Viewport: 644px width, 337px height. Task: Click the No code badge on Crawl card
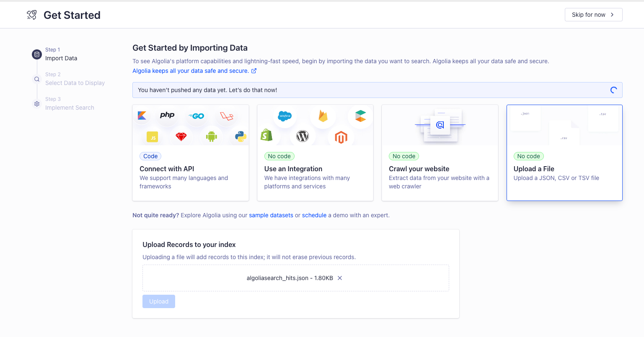[x=404, y=156]
